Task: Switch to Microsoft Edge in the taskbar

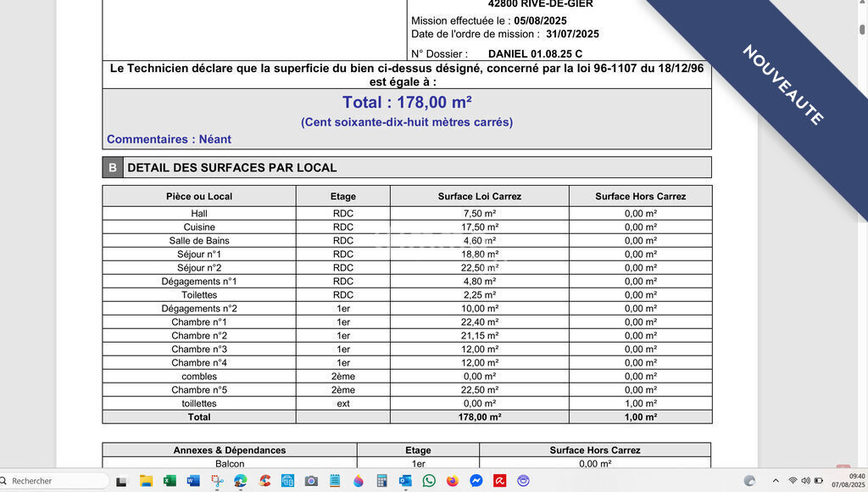Action: [240, 481]
